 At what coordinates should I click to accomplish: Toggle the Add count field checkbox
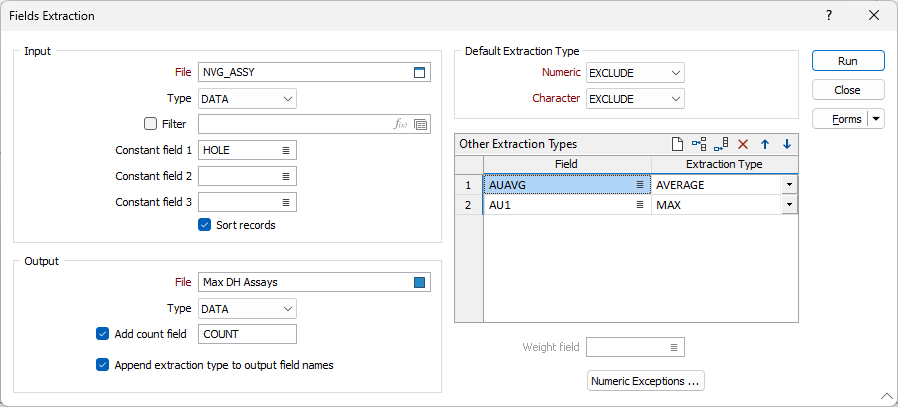102,334
